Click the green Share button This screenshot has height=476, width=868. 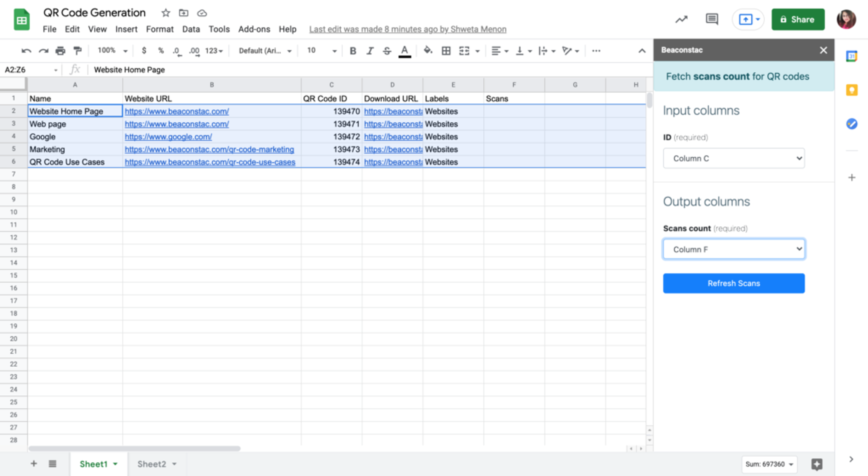(x=798, y=19)
